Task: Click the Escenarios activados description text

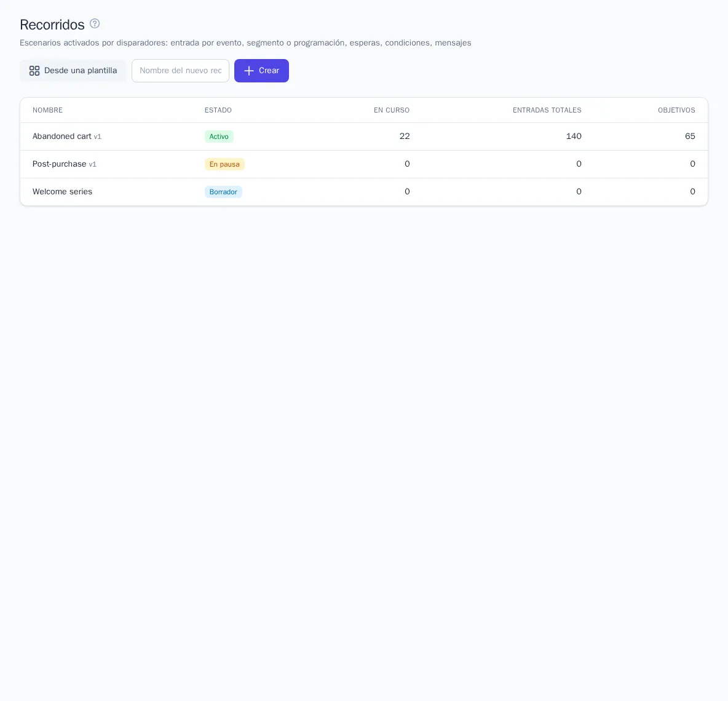Action: tap(245, 42)
